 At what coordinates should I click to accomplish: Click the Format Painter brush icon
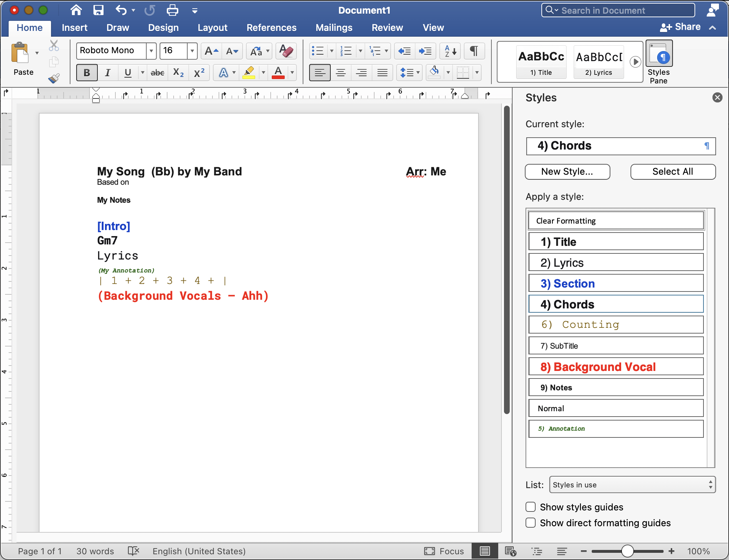54,78
